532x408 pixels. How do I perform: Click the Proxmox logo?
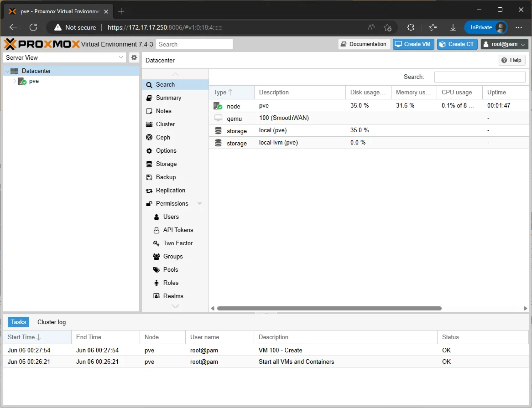pos(42,44)
